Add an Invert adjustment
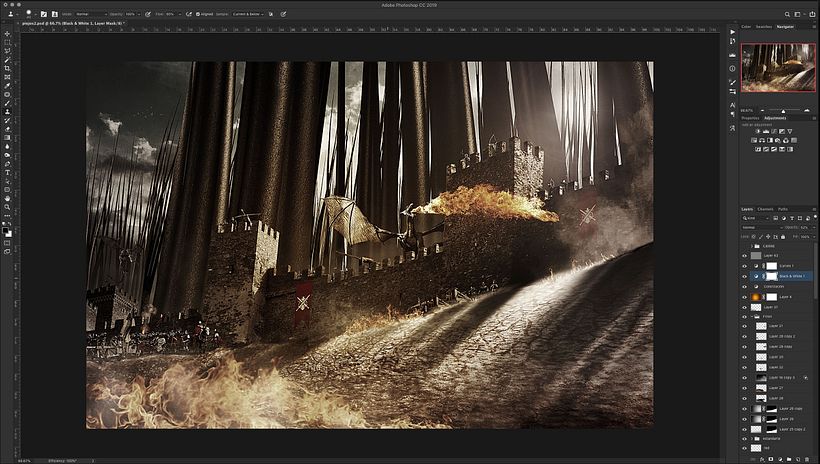Image resolution: width=820 pixels, height=464 pixels. (758, 149)
